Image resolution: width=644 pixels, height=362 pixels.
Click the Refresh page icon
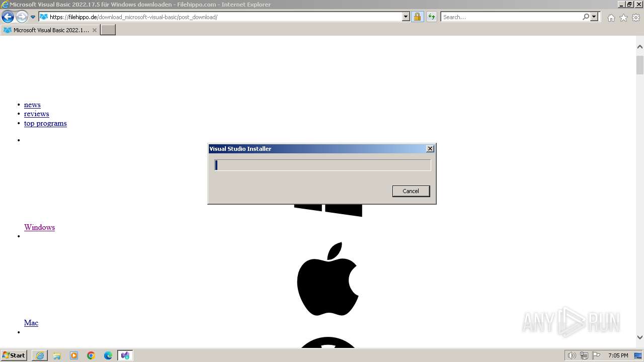(431, 17)
